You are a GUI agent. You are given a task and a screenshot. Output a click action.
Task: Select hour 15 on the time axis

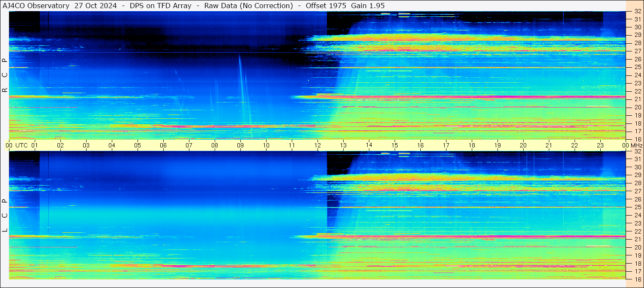coord(395,145)
